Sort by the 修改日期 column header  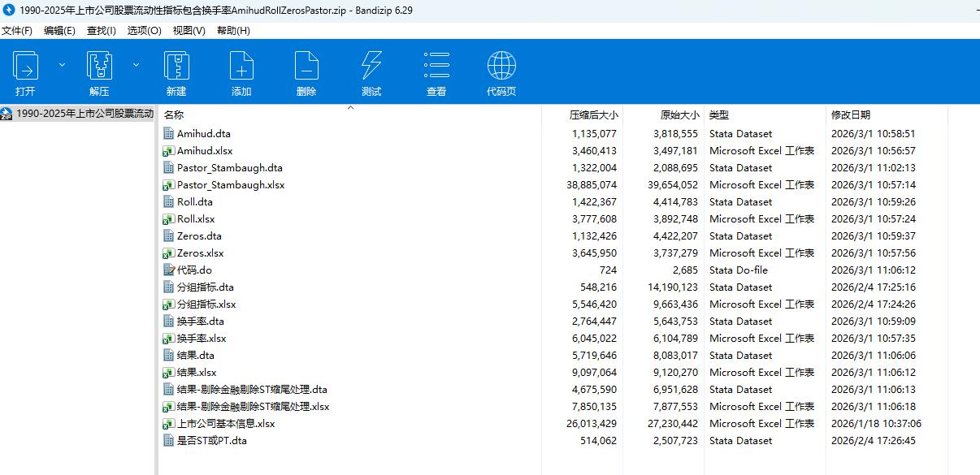point(851,115)
